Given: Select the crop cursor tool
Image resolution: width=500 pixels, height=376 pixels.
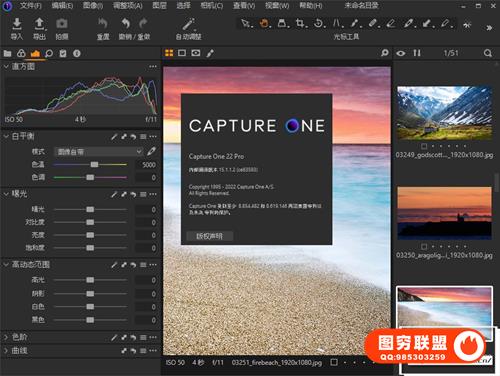Looking at the screenshot, I should click(x=300, y=23).
